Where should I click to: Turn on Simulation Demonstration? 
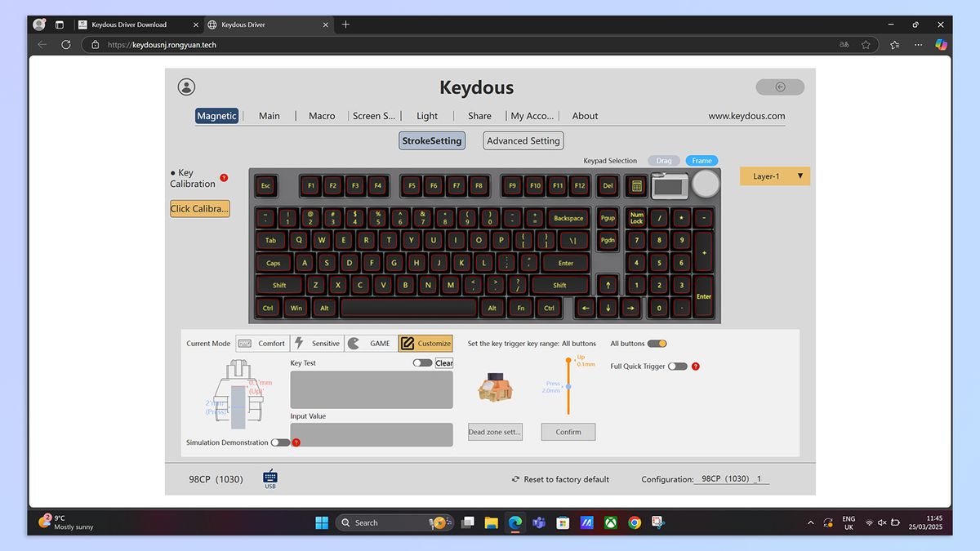tap(281, 442)
